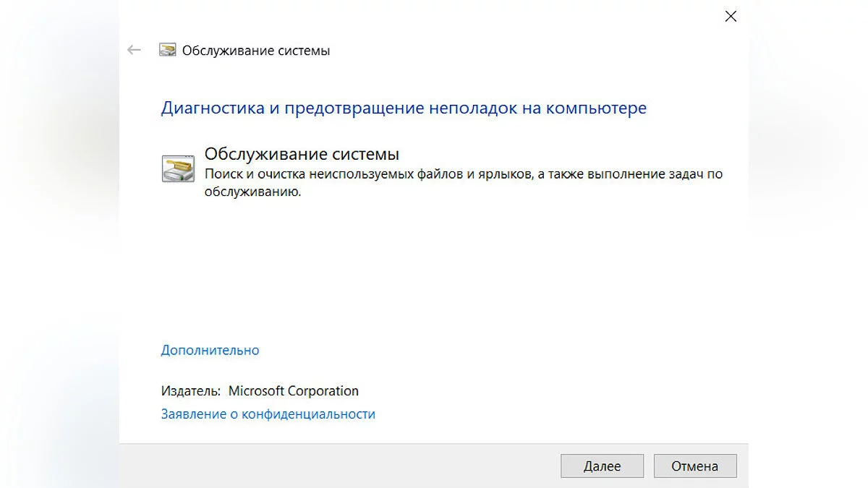Click heading "Диагностика и предотвращение неполадок на компьютере"
868x488 pixels.
404,108
